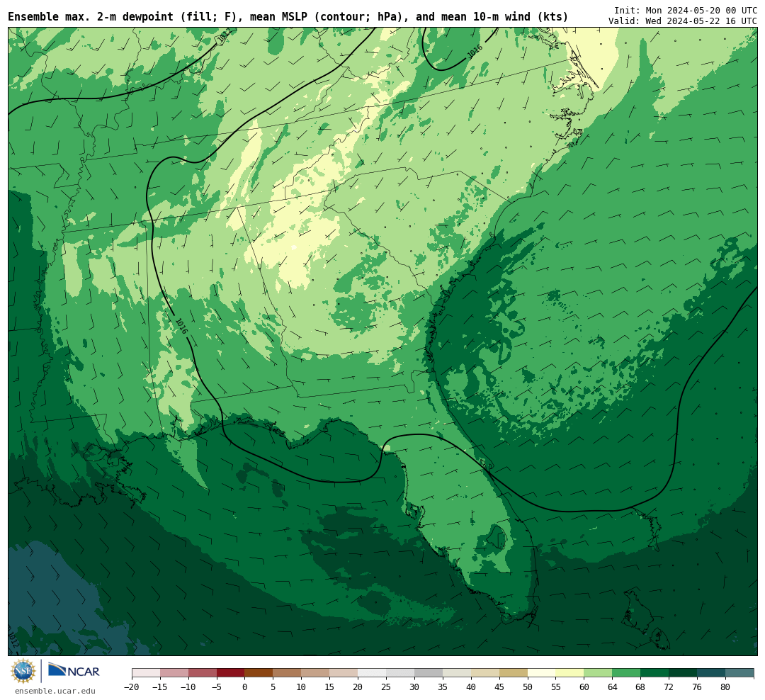Image resolution: width=765 pixels, height=700 pixels.
Task: Pick the colorbar swatch between -10 and -5
Action: [x=203, y=673]
